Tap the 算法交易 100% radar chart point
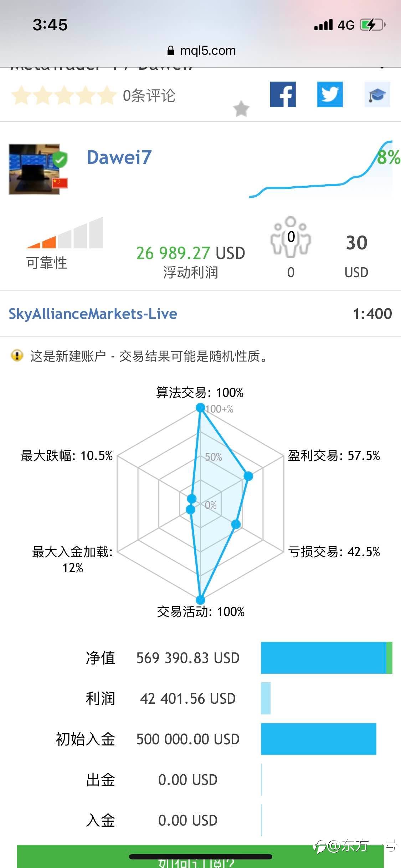Viewport: 401px width, 868px height. pyautogui.click(x=200, y=408)
